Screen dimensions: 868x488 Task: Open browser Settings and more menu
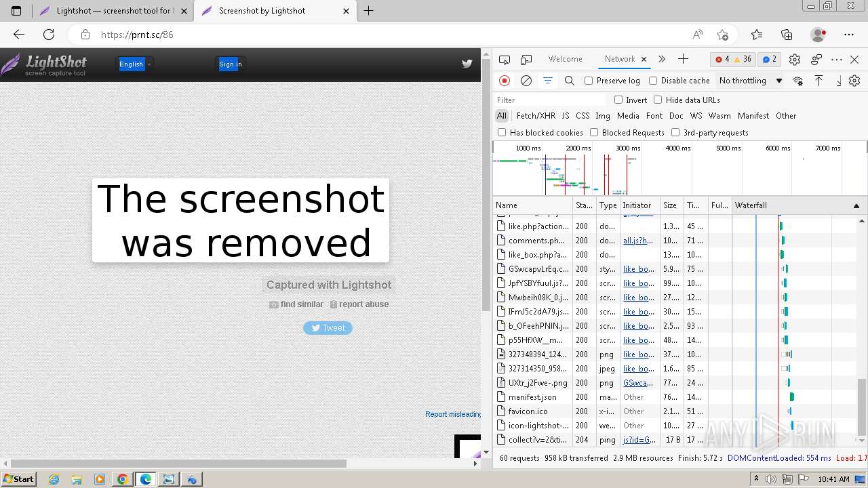[x=849, y=35]
